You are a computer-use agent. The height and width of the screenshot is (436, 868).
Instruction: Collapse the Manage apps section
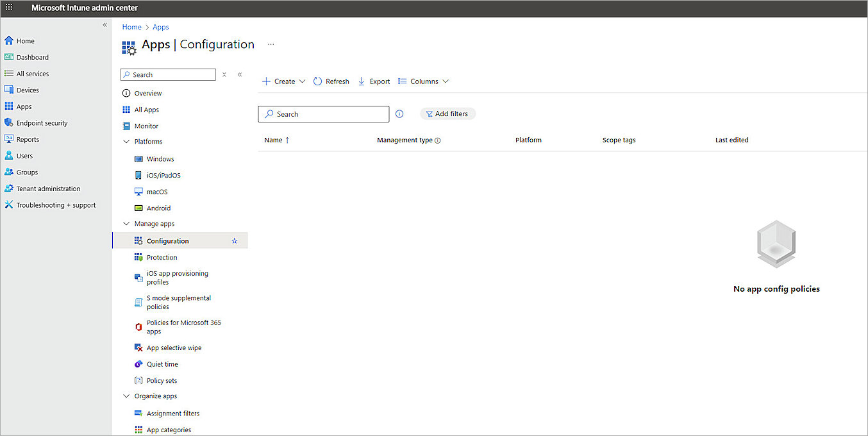(x=126, y=224)
